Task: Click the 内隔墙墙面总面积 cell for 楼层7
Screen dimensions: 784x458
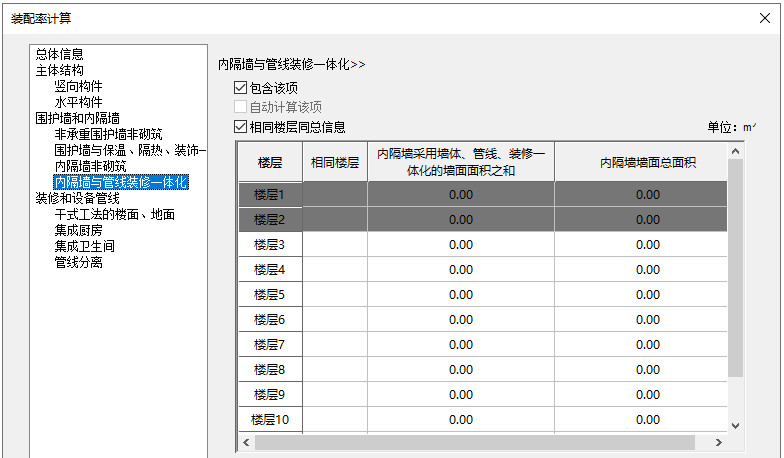Action: tap(647, 345)
